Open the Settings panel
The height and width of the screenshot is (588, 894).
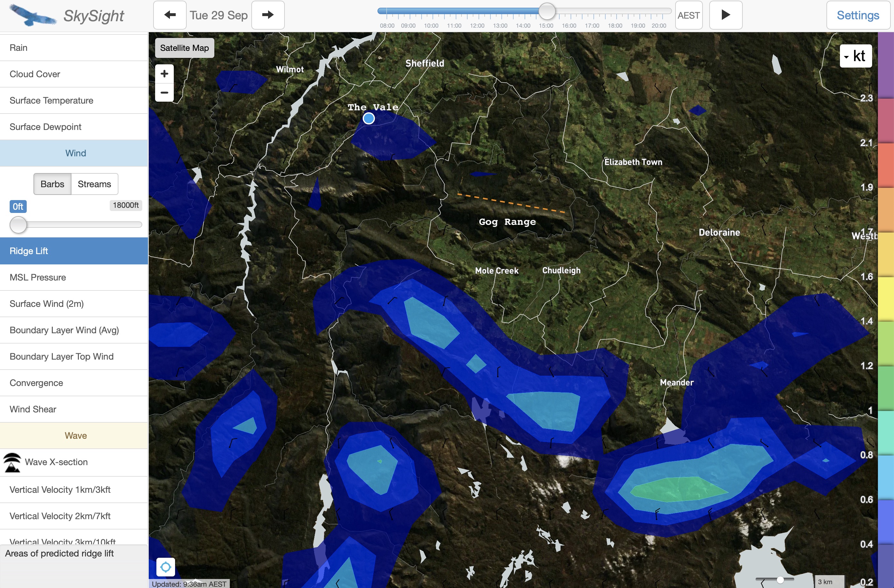click(x=858, y=15)
